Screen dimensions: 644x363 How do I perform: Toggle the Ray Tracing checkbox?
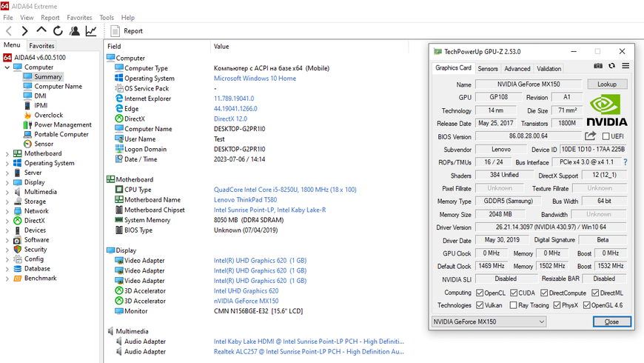click(513, 305)
